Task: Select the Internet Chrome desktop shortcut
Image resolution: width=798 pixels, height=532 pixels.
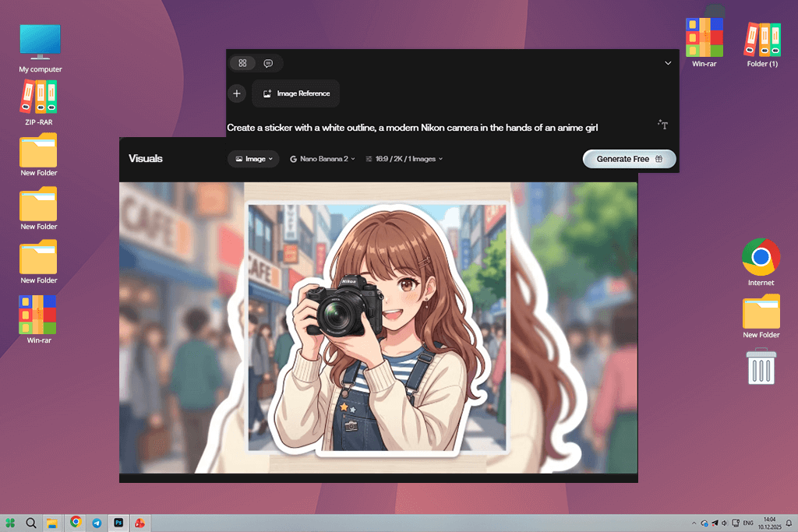Action: pyautogui.click(x=761, y=262)
